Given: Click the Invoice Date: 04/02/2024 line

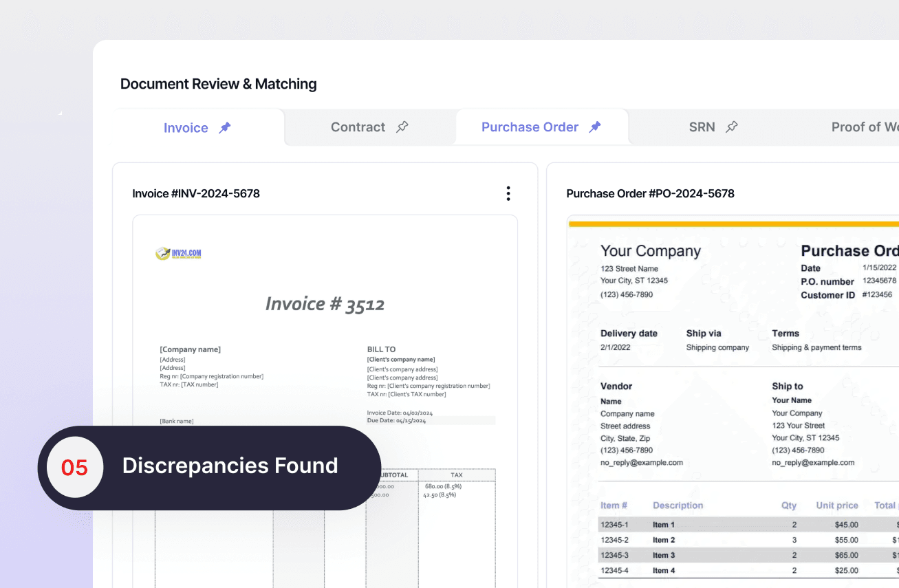Looking at the screenshot, I should (x=400, y=413).
